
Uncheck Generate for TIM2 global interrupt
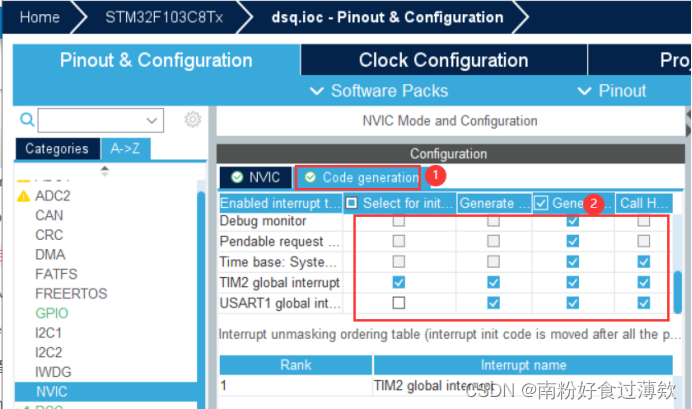493,282
